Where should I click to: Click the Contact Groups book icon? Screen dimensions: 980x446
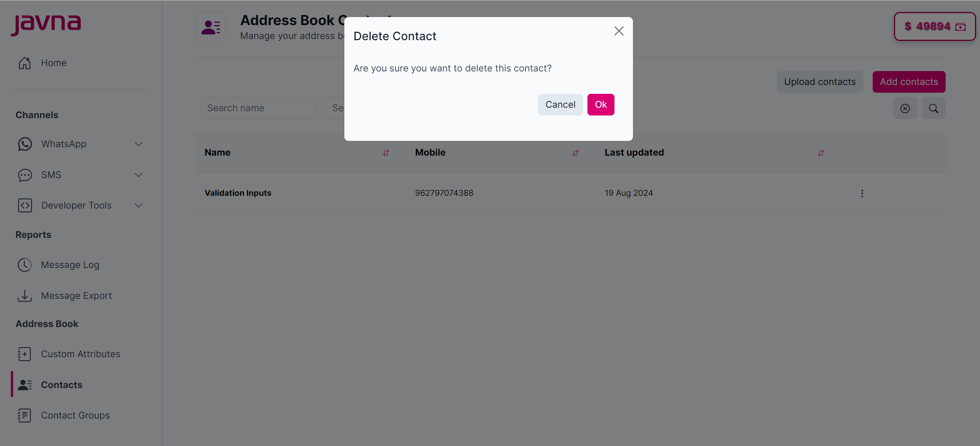25,415
